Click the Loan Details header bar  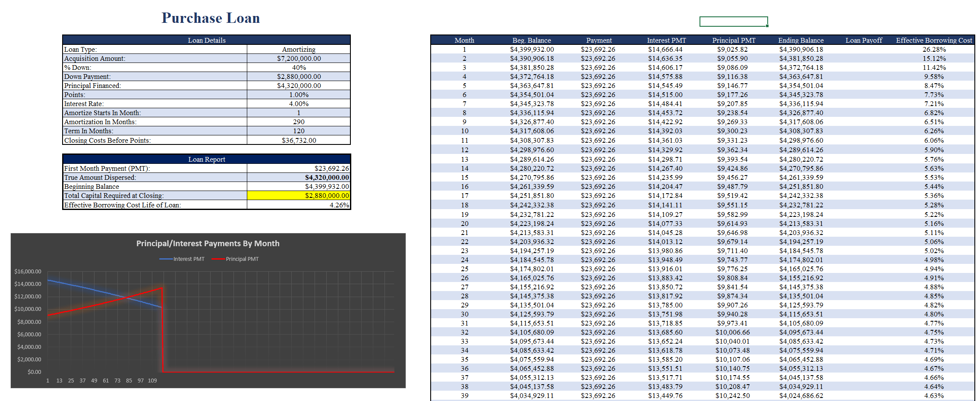(206, 40)
